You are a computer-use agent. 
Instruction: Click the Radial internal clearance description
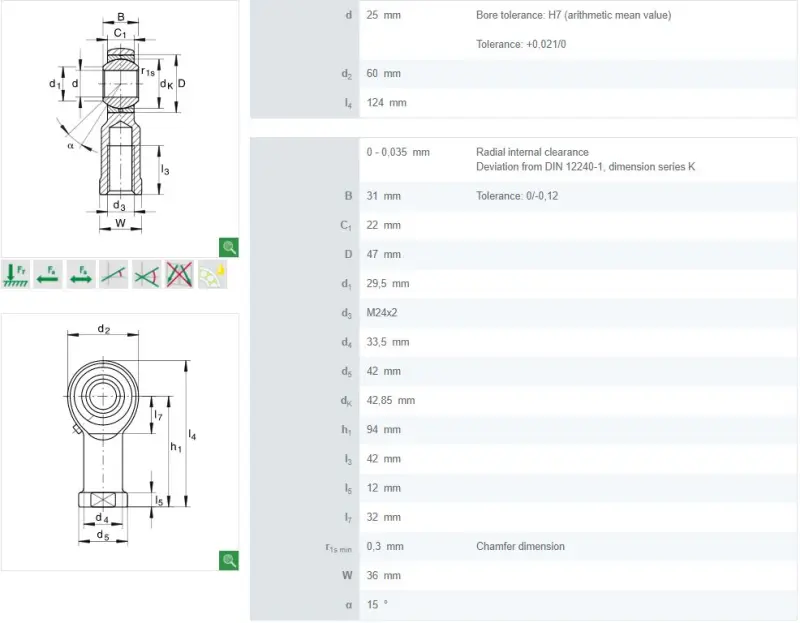pos(532,152)
